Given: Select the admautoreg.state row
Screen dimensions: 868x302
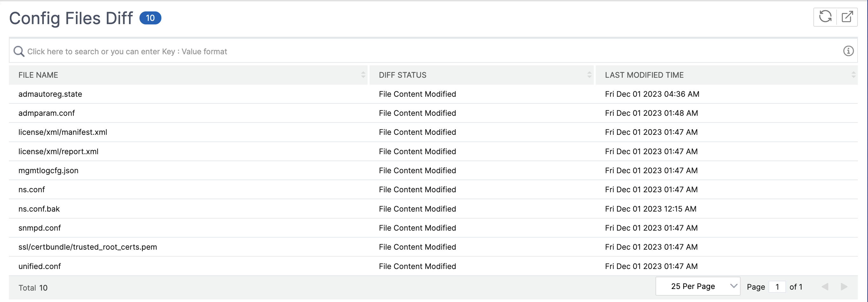Looking at the screenshot, I should 433,94.
